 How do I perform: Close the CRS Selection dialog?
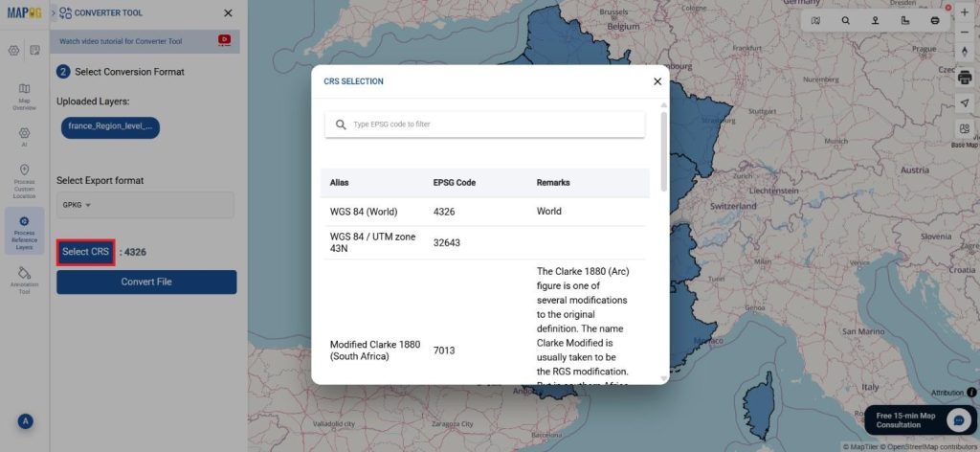click(657, 81)
